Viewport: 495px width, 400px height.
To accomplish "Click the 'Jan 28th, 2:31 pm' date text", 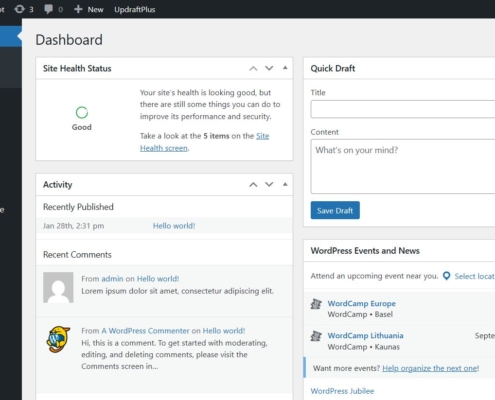I will coord(74,226).
